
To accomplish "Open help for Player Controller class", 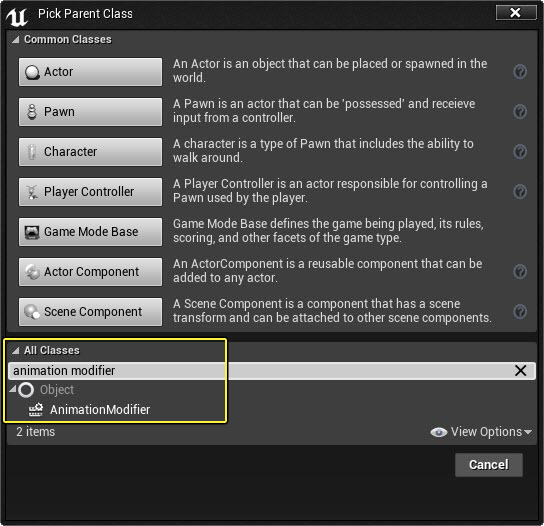I will 520,191.
